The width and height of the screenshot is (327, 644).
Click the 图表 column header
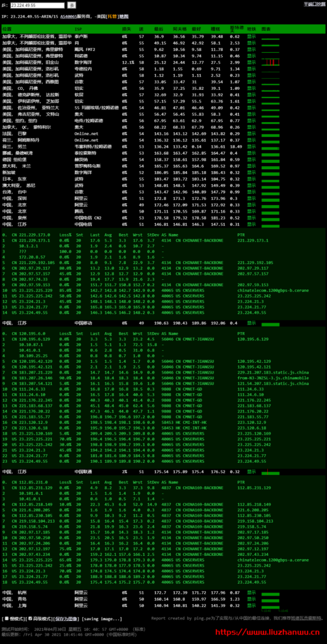(x=266, y=29)
